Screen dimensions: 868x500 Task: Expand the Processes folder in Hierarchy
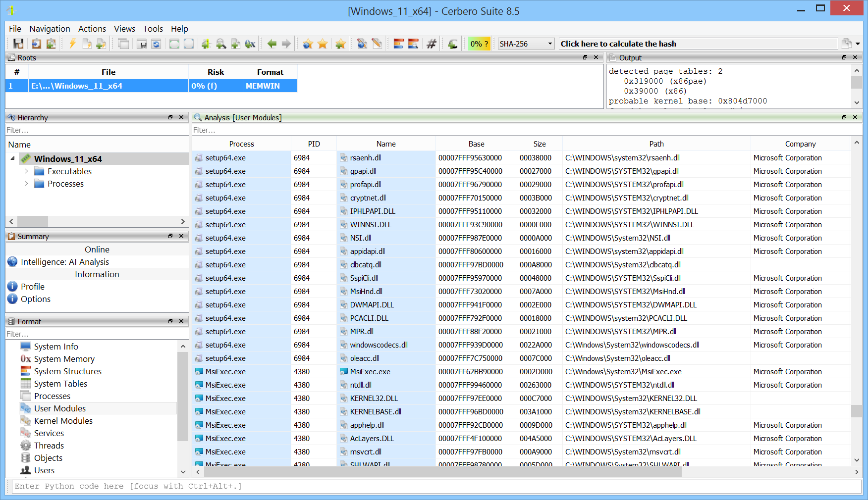[26, 184]
